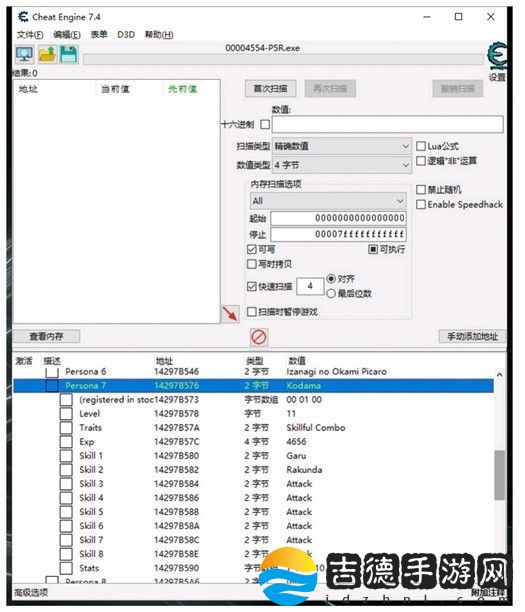Open the File menu
Screen dimensions: 525x612
30,35
